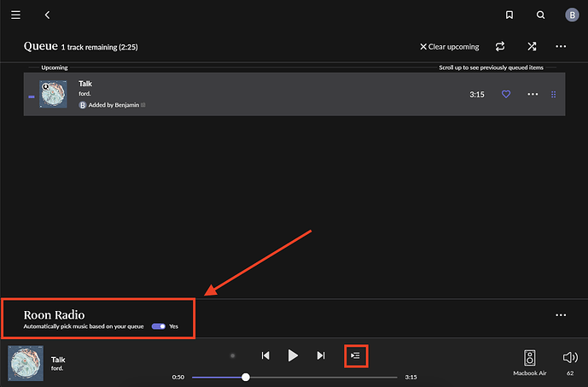The width and height of the screenshot is (588, 387).
Task: Skip to the previous track
Action: click(x=265, y=355)
